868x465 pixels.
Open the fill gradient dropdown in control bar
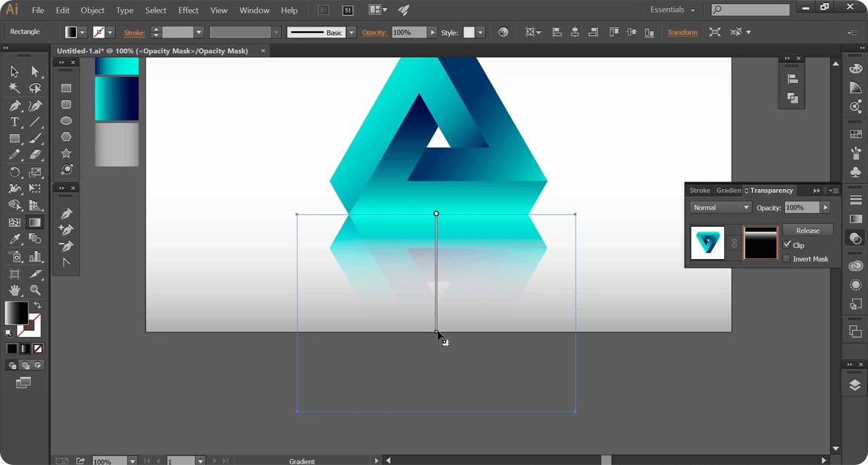tap(82, 32)
